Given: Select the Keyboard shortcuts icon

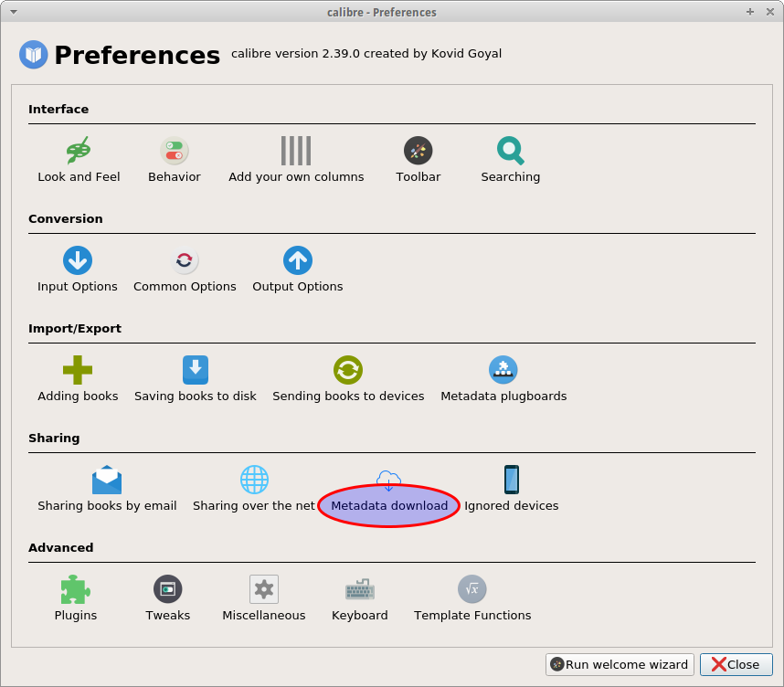Looking at the screenshot, I should (x=360, y=589).
